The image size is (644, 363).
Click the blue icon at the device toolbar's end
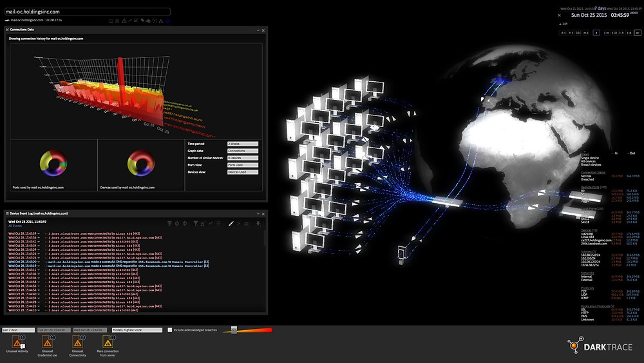click(167, 21)
